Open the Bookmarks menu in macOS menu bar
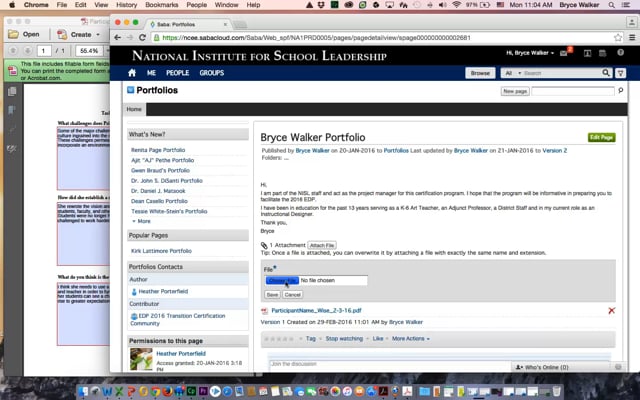This screenshot has width=640, height=400. pyautogui.click(x=161, y=5)
